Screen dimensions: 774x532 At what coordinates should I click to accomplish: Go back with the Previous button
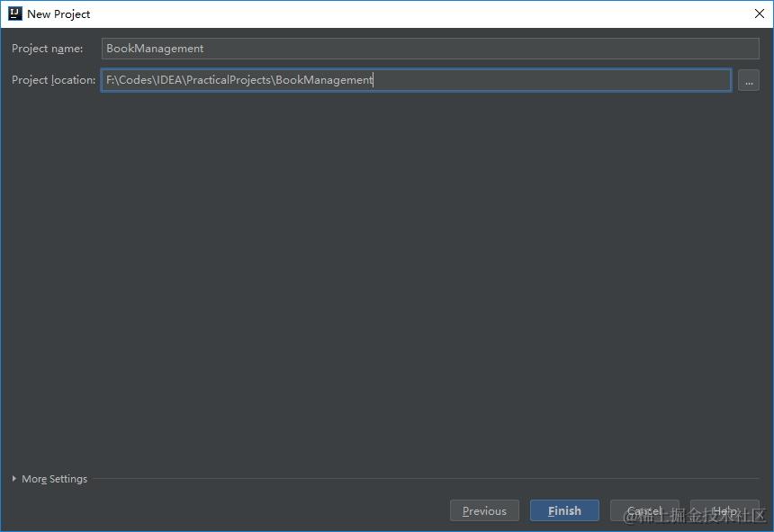pos(484,510)
